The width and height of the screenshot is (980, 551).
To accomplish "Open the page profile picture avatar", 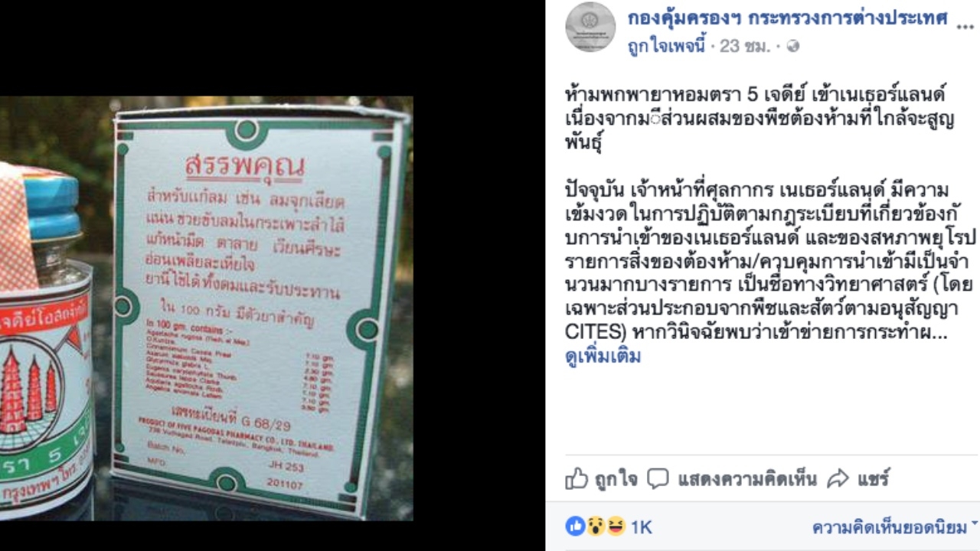I will 590,28.
